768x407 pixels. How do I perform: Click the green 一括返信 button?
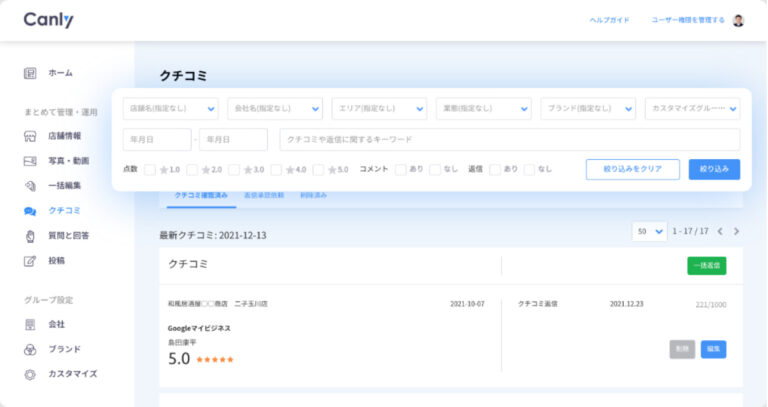tap(706, 266)
